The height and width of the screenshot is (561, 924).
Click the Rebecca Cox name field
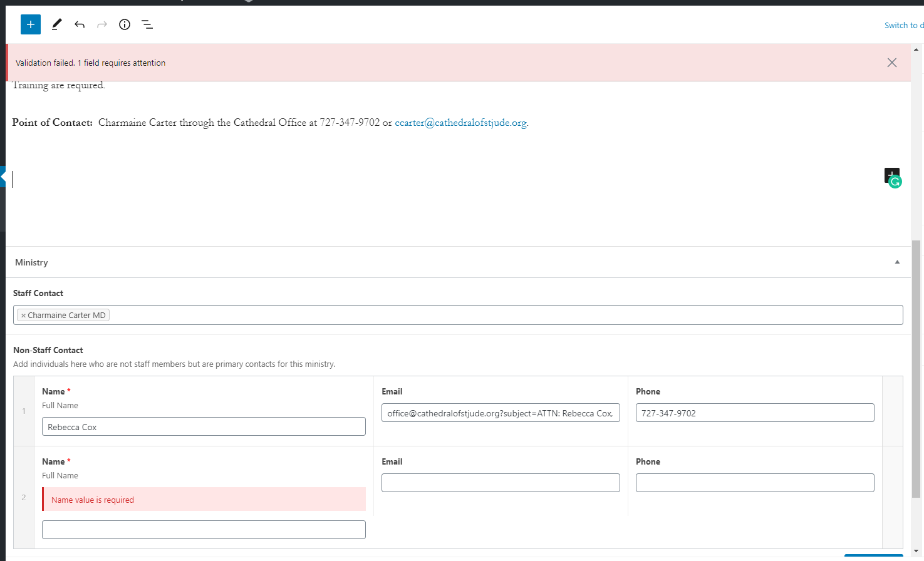pyautogui.click(x=204, y=427)
